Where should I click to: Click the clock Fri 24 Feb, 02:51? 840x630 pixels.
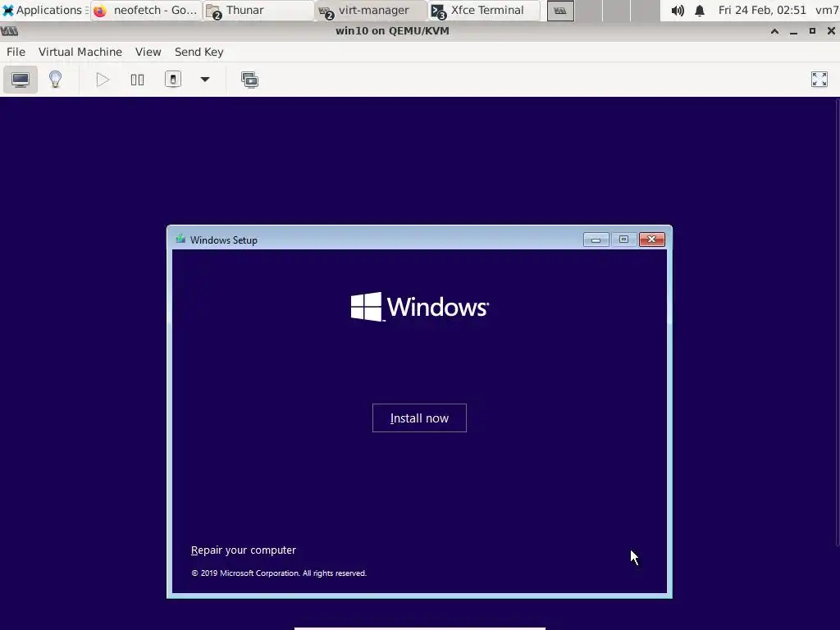coord(762,10)
